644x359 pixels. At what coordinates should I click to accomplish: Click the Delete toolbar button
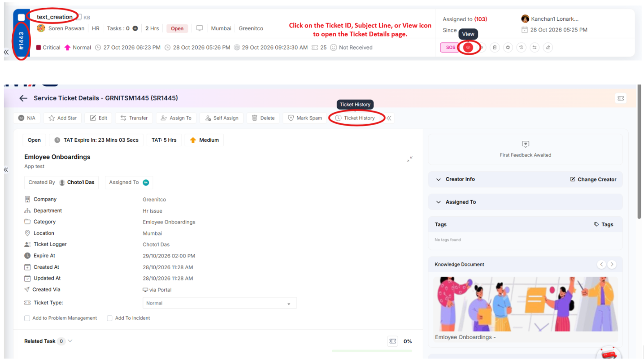(x=263, y=118)
